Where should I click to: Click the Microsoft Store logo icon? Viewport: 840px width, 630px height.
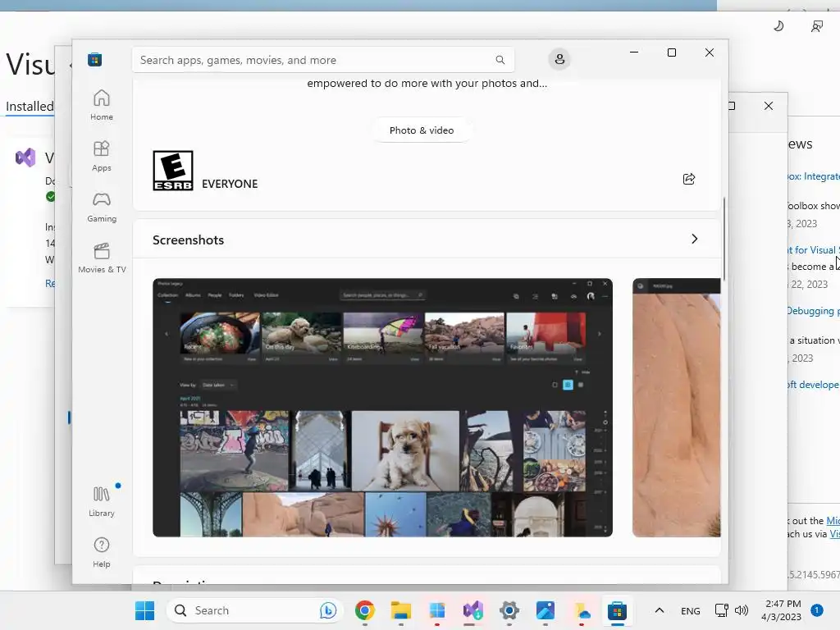click(x=95, y=59)
